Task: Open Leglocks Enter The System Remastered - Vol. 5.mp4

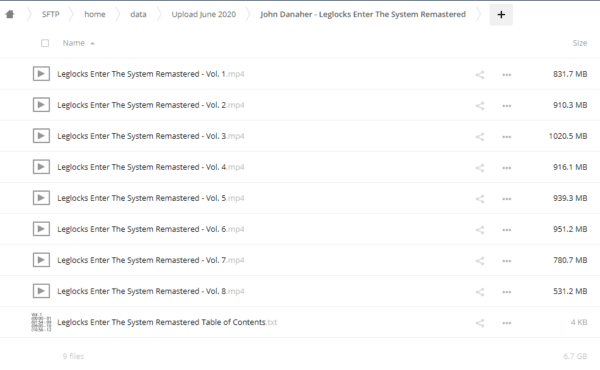Action: [151, 198]
